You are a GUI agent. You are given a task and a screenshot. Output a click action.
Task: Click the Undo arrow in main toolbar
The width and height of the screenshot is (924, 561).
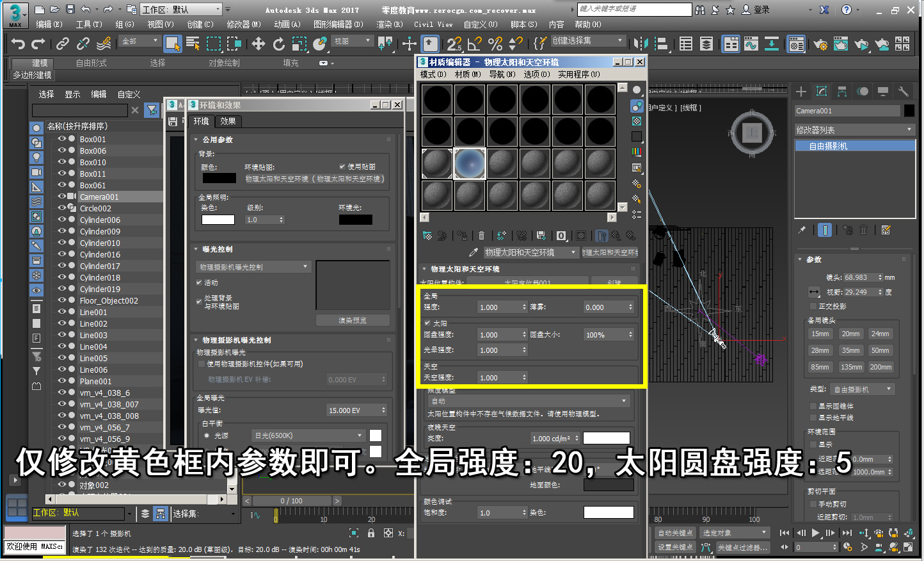pyautogui.click(x=19, y=44)
